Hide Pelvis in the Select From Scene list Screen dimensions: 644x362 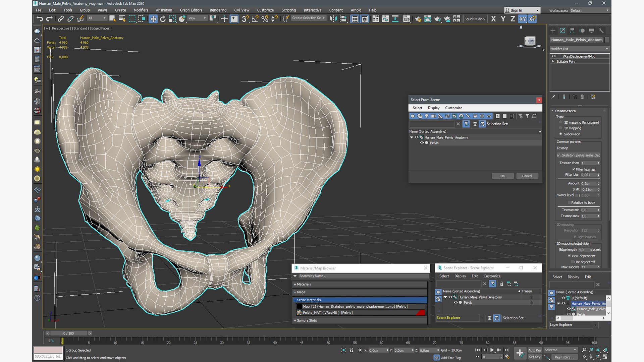[x=422, y=143]
